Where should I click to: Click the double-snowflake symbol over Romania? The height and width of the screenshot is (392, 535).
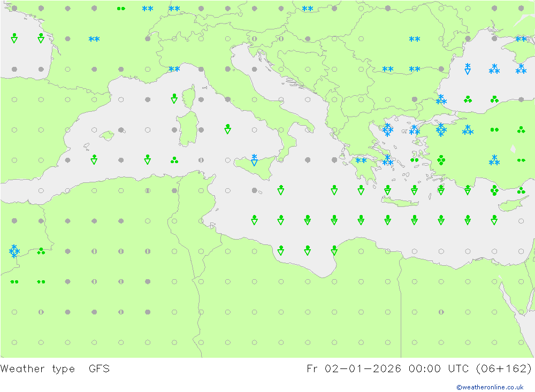(415, 39)
